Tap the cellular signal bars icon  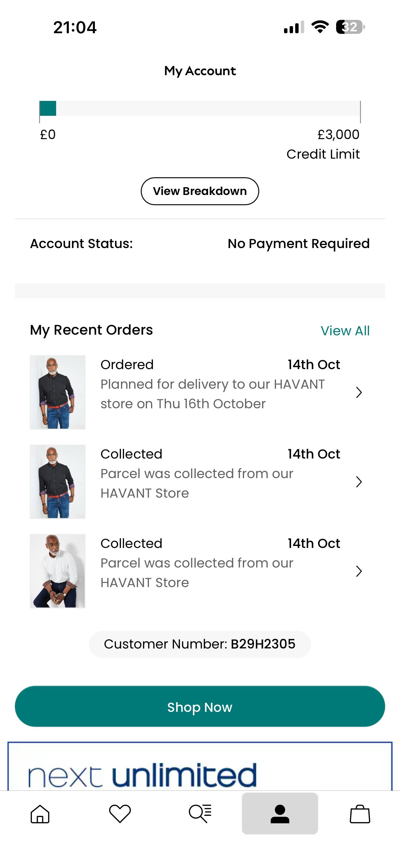coord(294,27)
